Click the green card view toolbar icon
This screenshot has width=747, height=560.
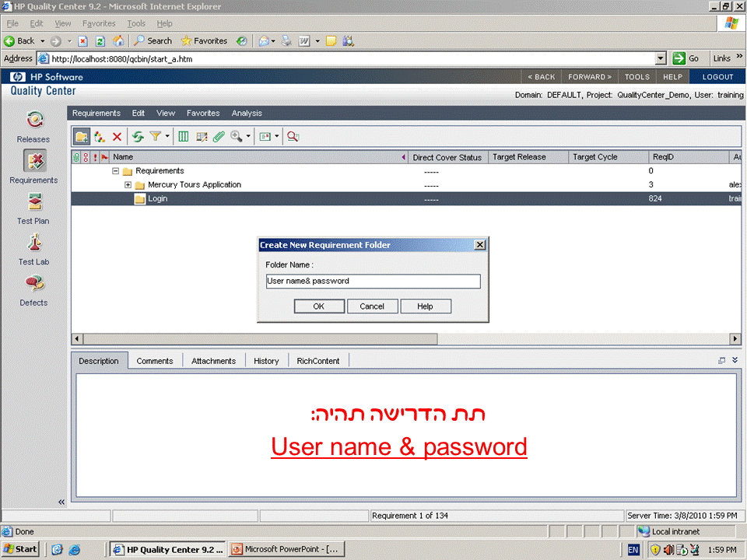[x=265, y=137]
